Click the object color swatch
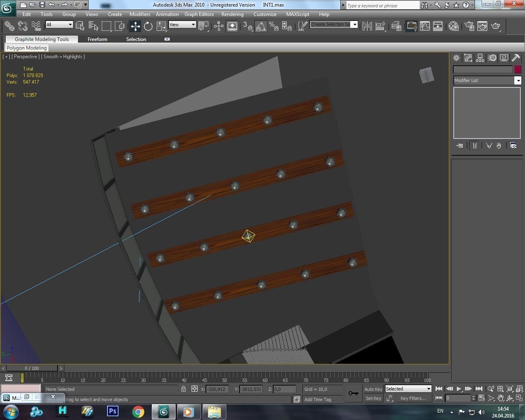The height and width of the screenshot is (420, 525). [518, 69]
